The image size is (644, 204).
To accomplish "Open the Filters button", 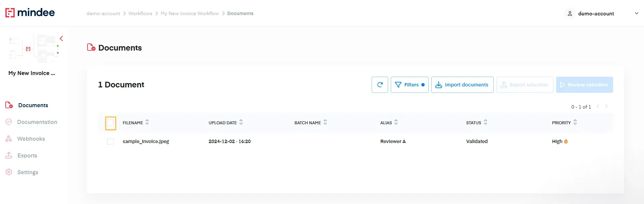I will [409, 85].
